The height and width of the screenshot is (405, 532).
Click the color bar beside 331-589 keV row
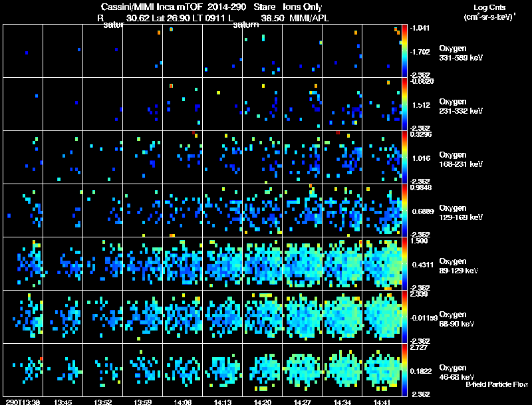[x=404, y=51]
